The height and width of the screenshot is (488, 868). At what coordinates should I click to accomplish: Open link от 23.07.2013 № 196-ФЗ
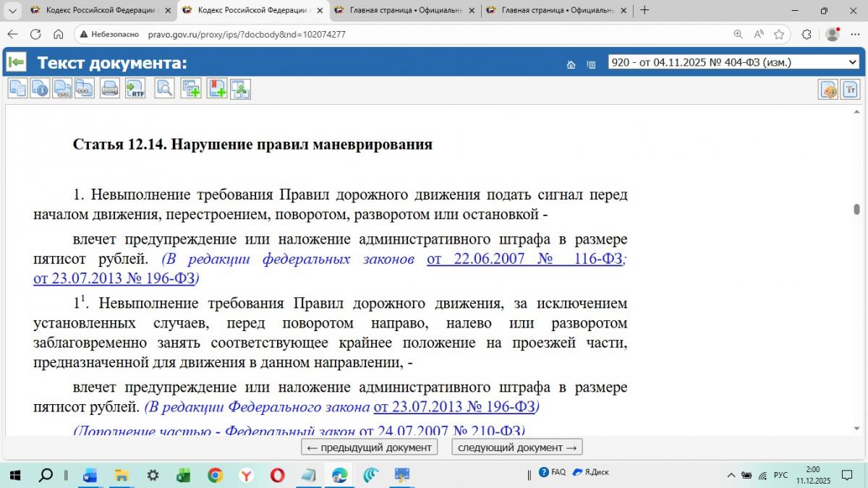(x=114, y=278)
